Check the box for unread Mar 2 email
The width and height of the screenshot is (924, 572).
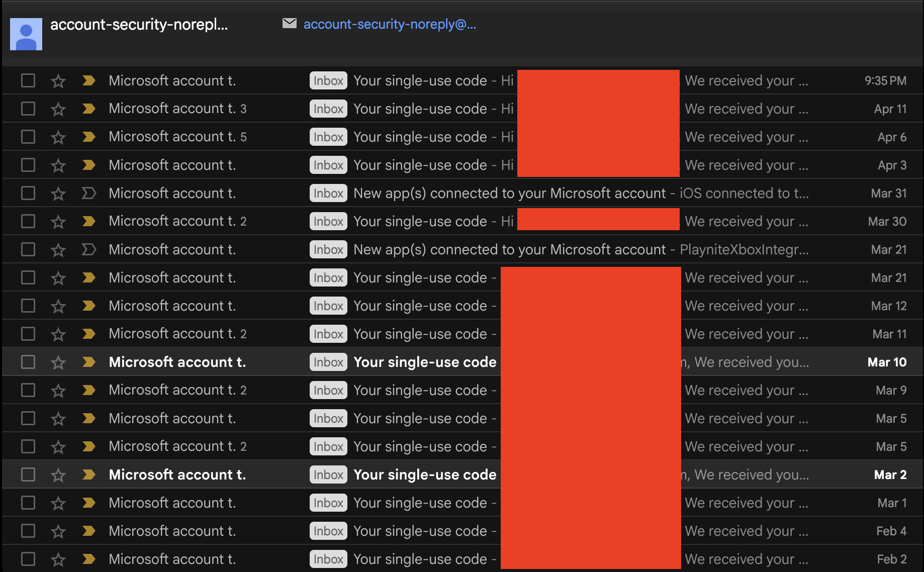tap(28, 475)
